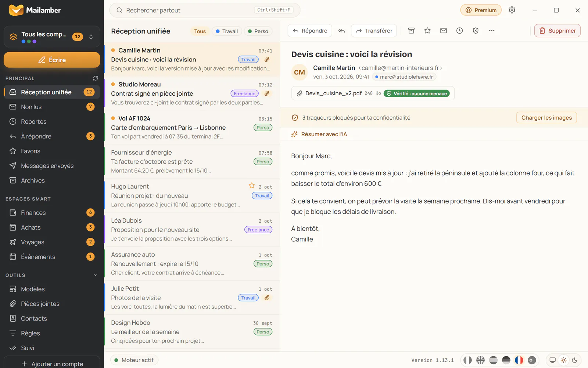This screenshot has height=368, width=588.
Task: Select system theme monitor icon
Action: (x=552, y=360)
